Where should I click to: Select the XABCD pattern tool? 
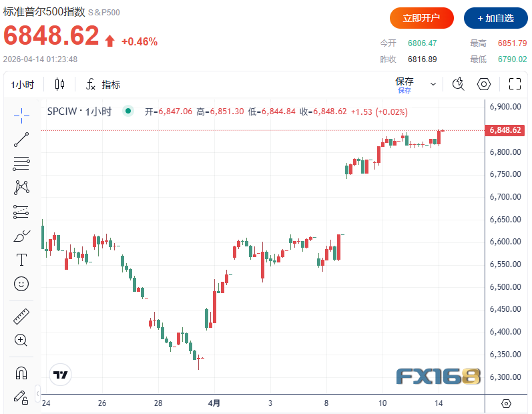click(x=21, y=188)
